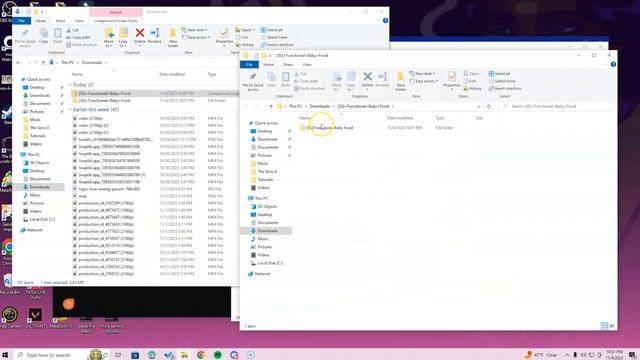This screenshot has height=360, width=640.
Task: Open Share tab in front window
Action: click(x=288, y=64)
